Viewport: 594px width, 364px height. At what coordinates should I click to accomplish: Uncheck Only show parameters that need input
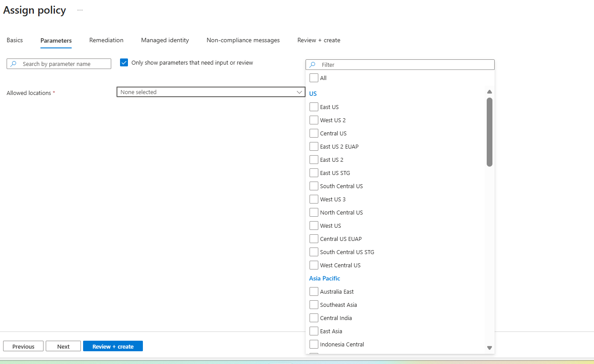[124, 63]
